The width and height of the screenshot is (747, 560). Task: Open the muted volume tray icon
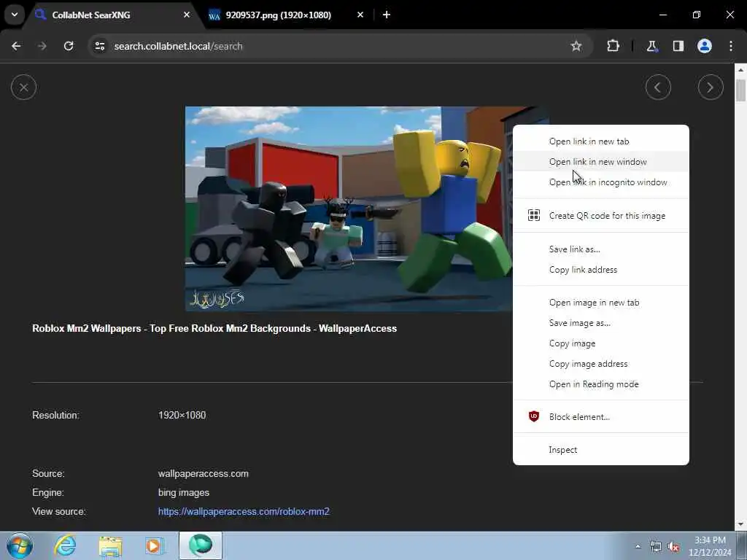pos(673,547)
